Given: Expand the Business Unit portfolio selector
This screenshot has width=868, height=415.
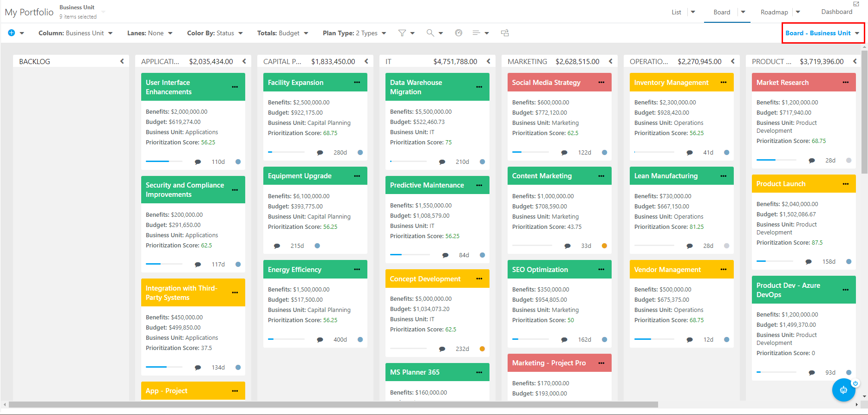Looking at the screenshot, I should coord(103,12).
